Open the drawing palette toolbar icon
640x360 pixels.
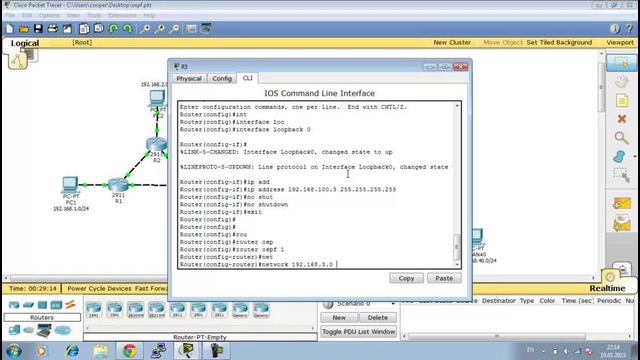(x=191, y=29)
